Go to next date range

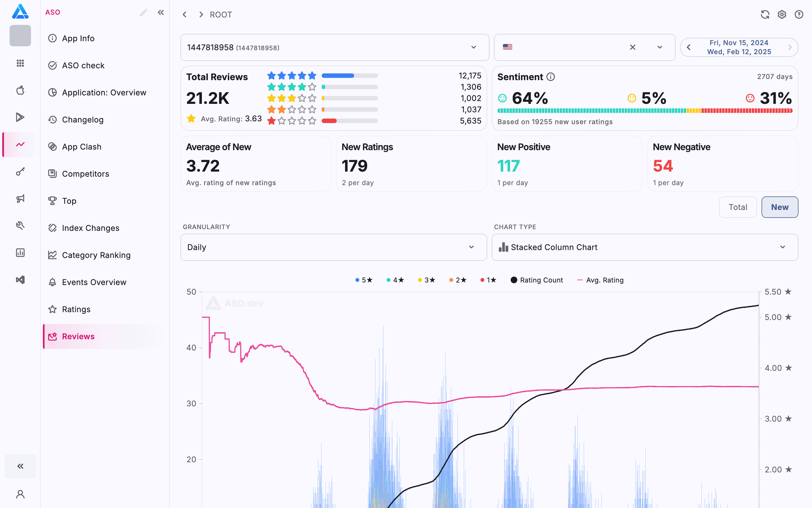coord(790,47)
